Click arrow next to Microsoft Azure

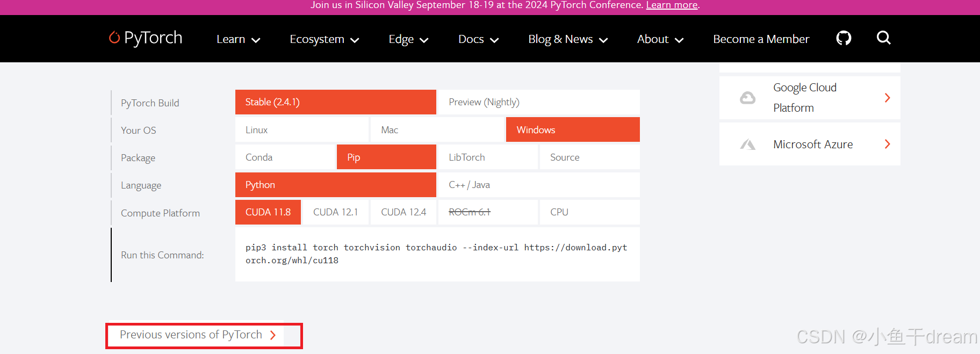887,144
